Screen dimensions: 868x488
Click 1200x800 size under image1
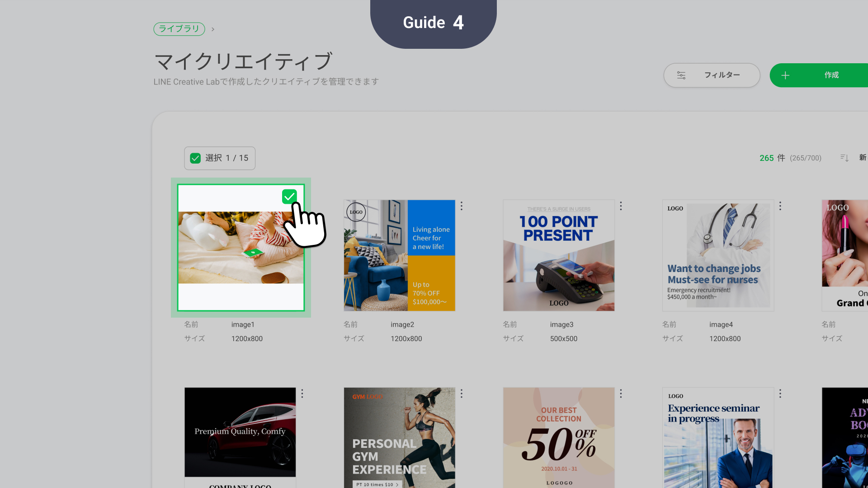pyautogui.click(x=247, y=338)
